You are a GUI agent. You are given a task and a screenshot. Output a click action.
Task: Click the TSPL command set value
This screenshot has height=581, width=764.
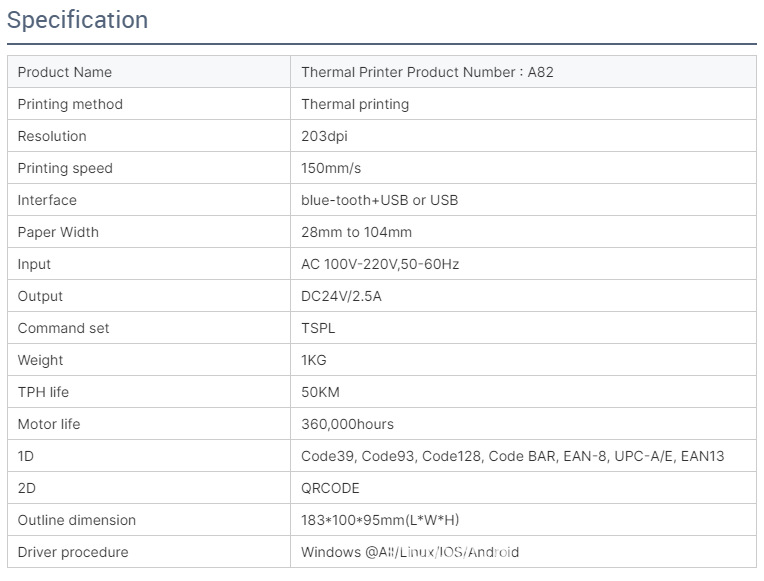click(x=319, y=328)
